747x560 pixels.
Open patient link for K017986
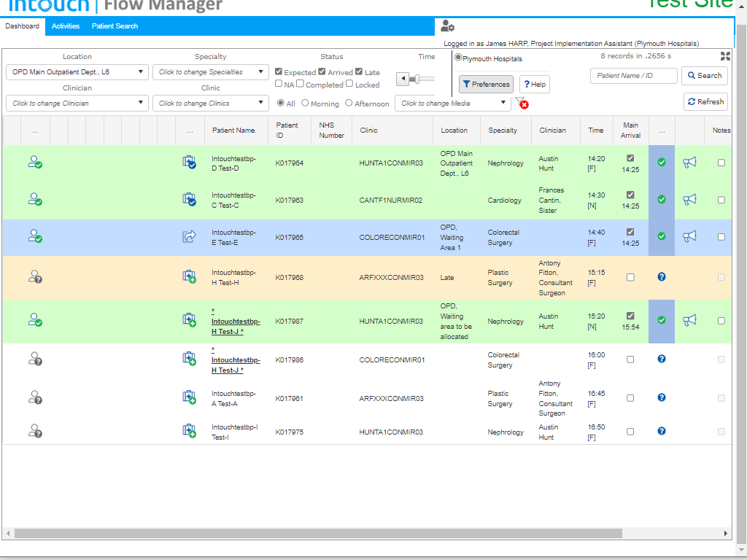tap(236, 360)
